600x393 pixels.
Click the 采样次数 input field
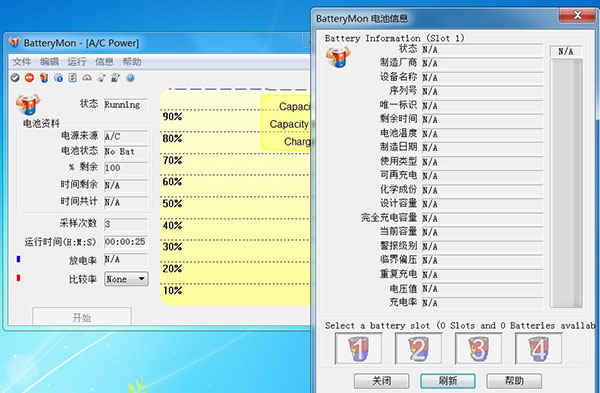coord(126,223)
